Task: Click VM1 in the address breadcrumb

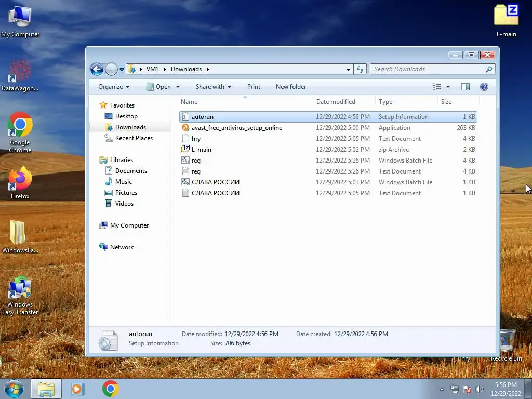Action: point(152,69)
